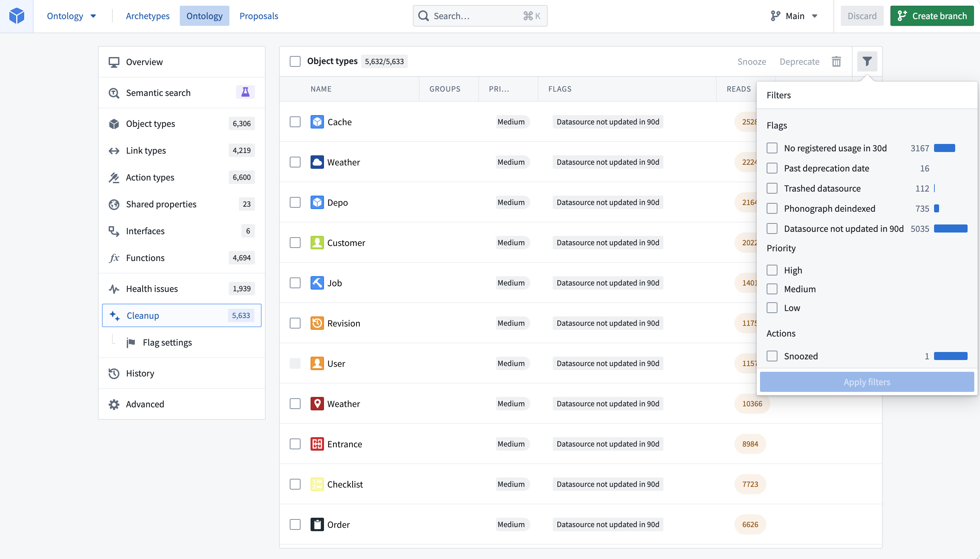This screenshot has height=559, width=980.
Task: Click the Customer person icon
Action: click(317, 243)
